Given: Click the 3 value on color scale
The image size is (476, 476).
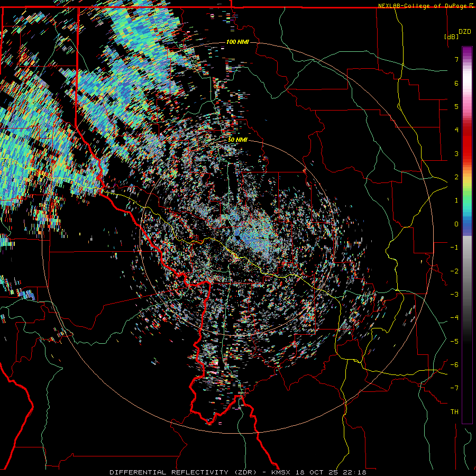Looking at the screenshot, I should 456,153.
